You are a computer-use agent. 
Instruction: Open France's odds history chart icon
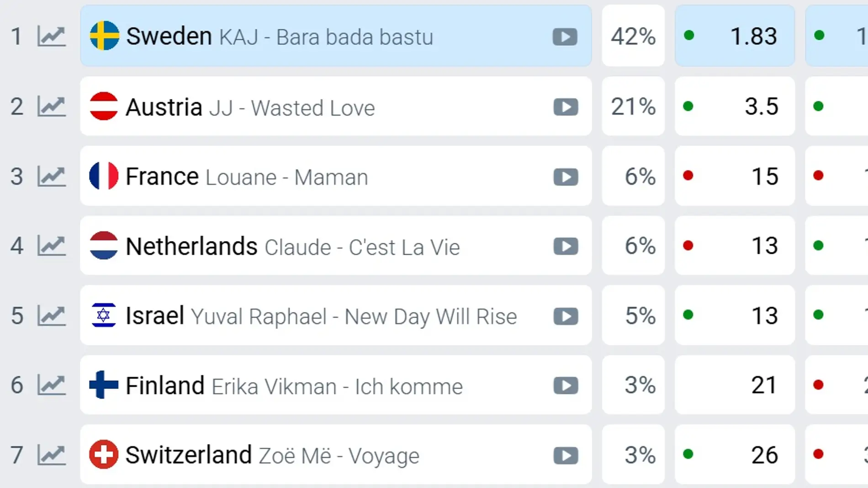pyautogui.click(x=52, y=177)
